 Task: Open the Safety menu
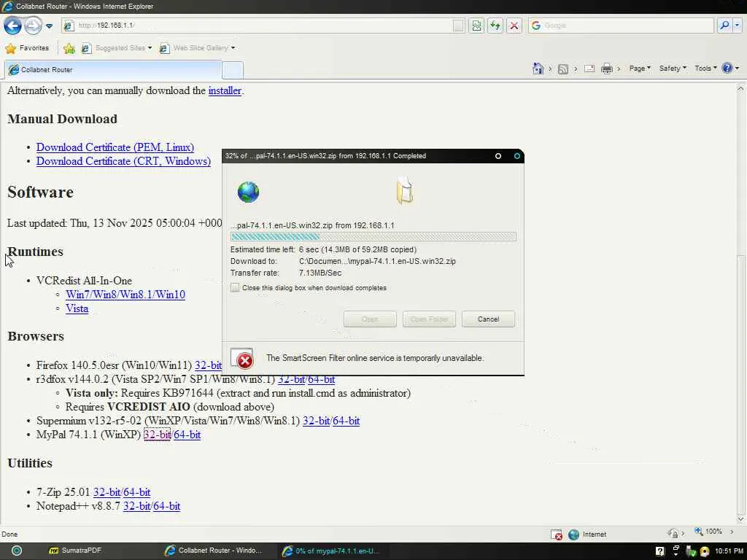click(x=673, y=69)
